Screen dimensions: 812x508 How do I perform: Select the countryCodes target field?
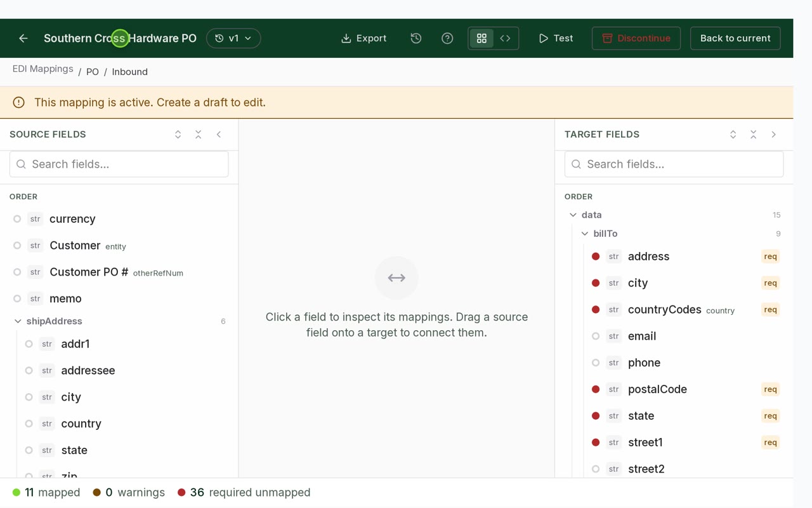click(686, 310)
